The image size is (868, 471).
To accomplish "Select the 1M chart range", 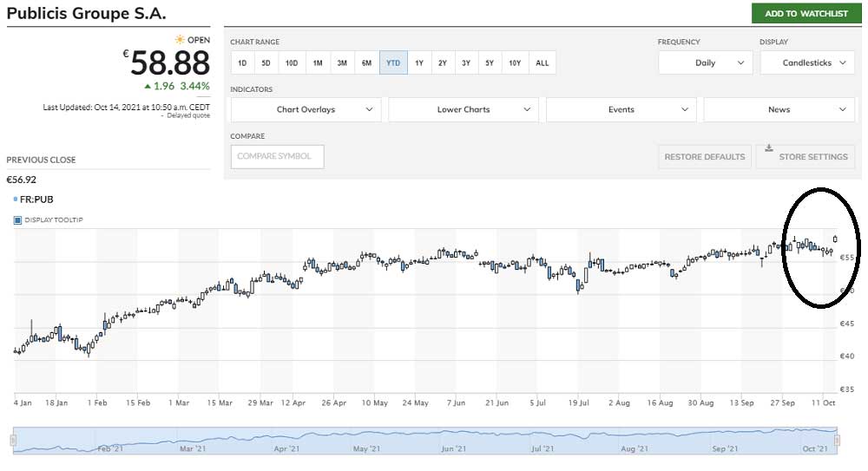I will [317, 63].
